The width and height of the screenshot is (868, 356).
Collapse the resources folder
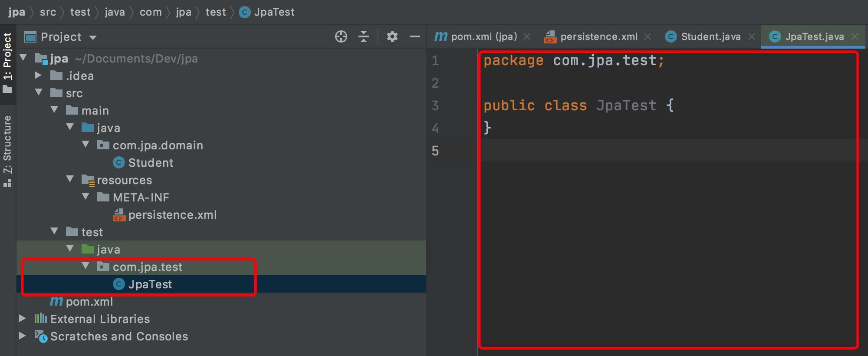coord(70,179)
